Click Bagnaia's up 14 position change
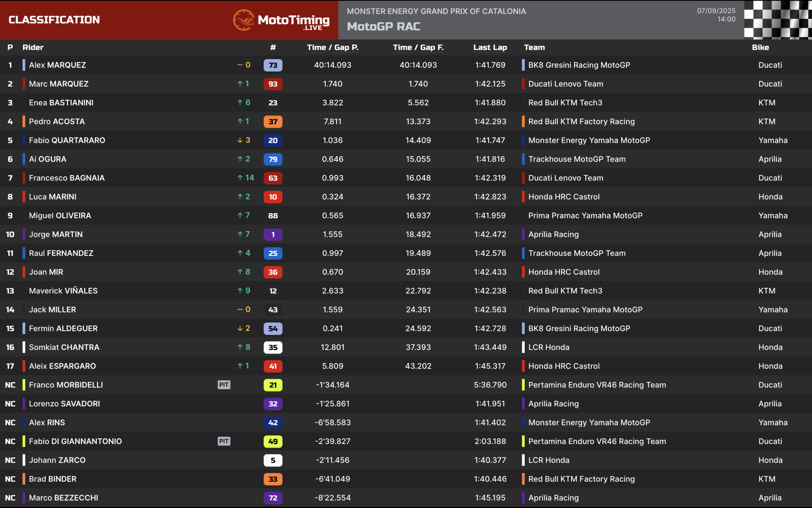Image resolution: width=812 pixels, height=508 pixels. [x=245, y=178]
